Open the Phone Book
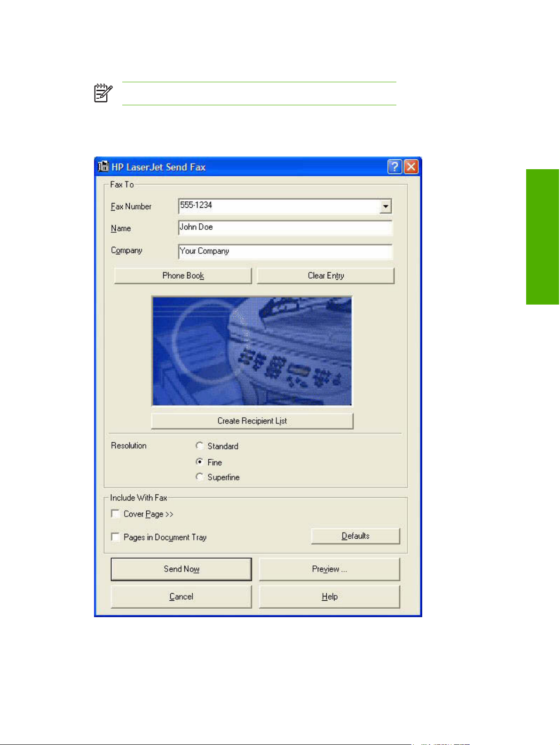The height and width of the screenshot is (745, 560). (183, 276)
